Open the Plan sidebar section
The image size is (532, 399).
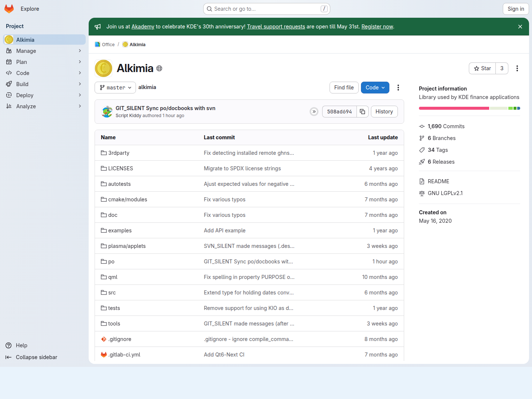click(44, 62)
